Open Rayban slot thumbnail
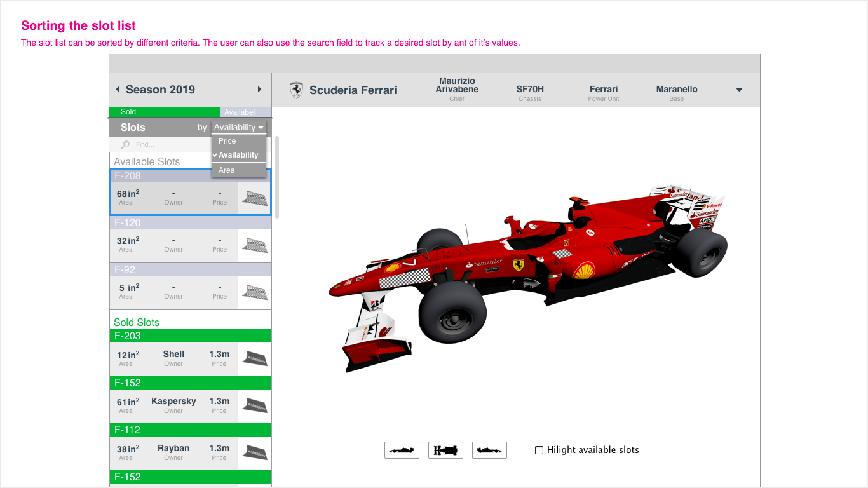Viewport: 868px width, 488px height. (254, 452)
